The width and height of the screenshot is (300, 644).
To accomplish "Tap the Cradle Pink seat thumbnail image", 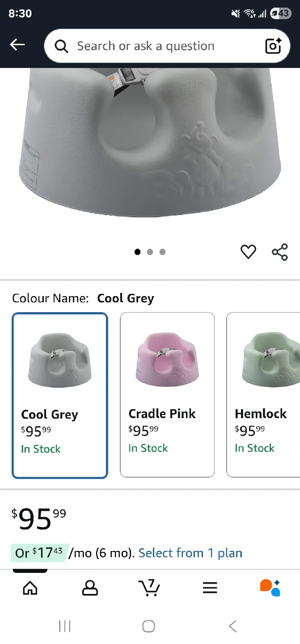I will (x=167, y=358).
